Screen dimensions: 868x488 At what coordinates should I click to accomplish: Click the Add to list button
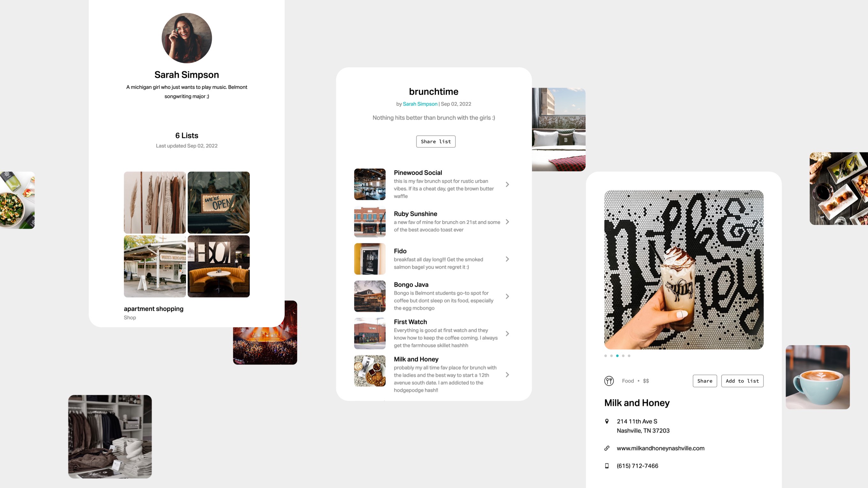[742, 381]
